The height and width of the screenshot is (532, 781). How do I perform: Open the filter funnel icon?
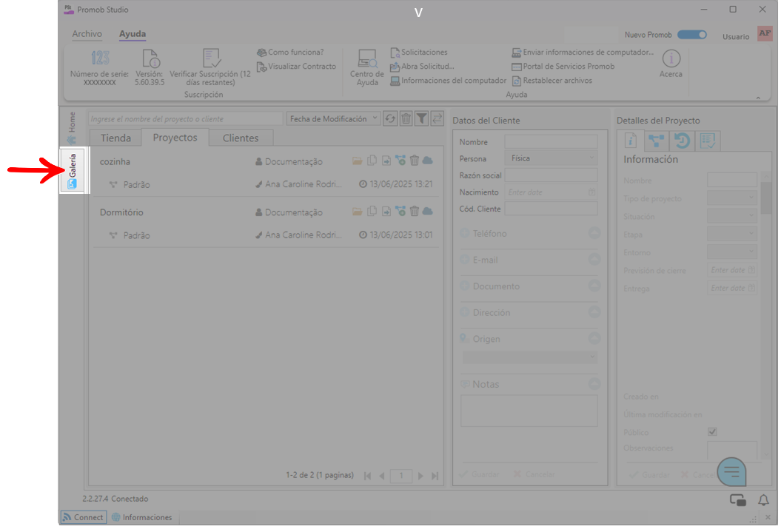[x=421, y=119]
